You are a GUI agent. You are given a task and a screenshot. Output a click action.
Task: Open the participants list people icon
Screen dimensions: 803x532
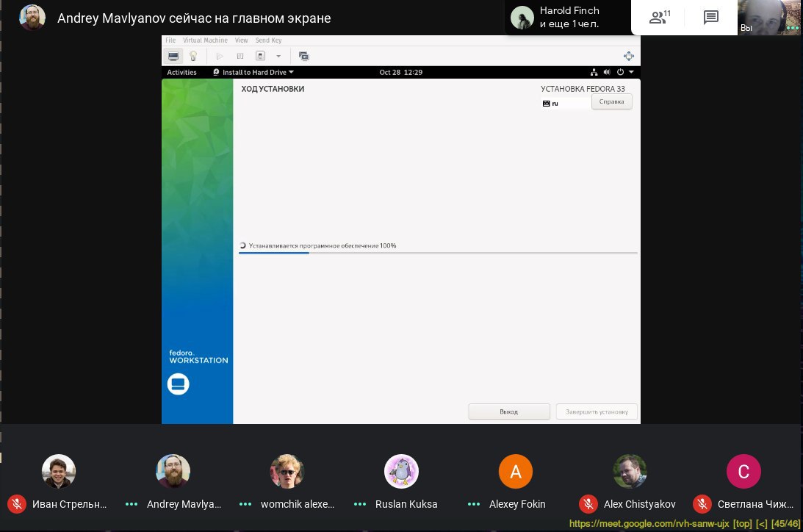pyautogui.click(x=660, y=18)
